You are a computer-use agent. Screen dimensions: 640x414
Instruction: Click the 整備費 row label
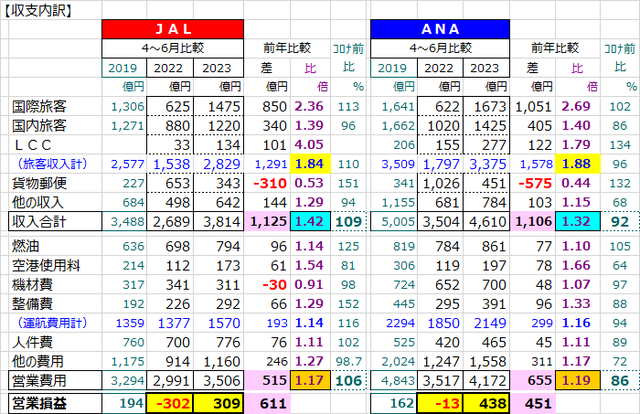[x=32, y=304]
